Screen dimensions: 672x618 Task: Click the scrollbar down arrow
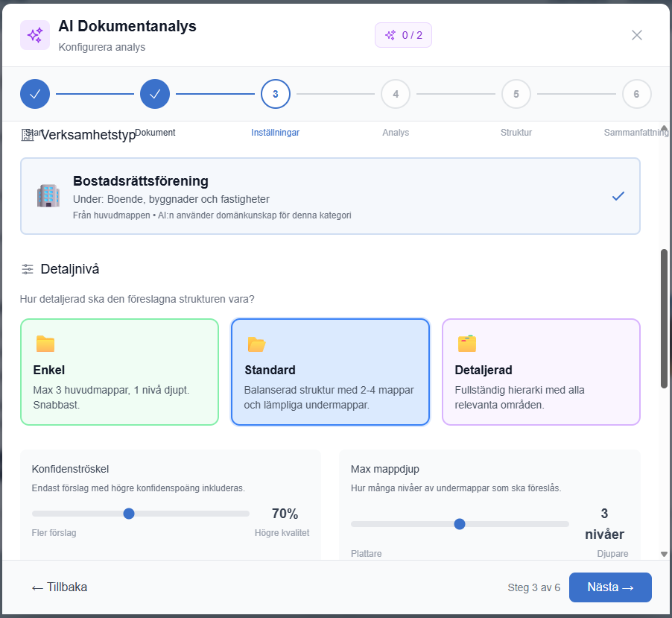[665, 554]
